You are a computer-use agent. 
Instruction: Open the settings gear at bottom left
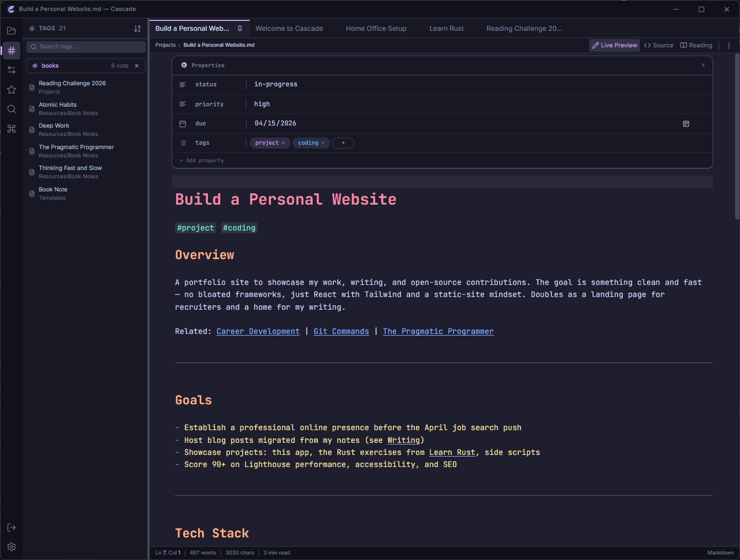(12, 546)
